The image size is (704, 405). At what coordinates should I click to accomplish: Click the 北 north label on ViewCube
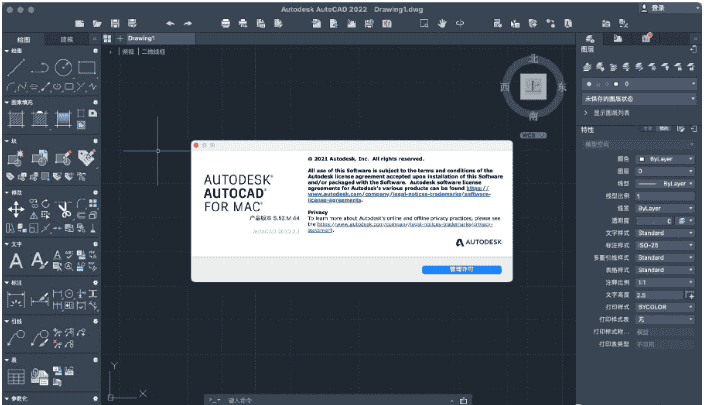pyautogui.click(x=533, y=58)
